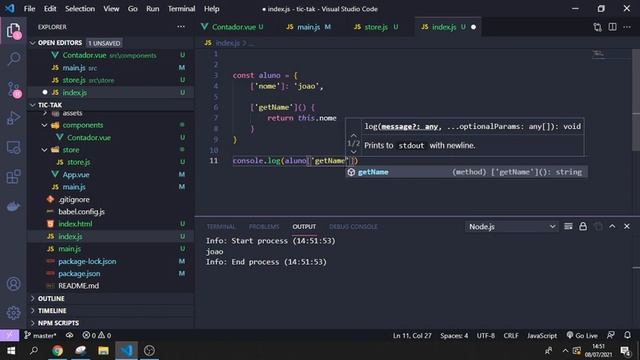Open notifications bell in status bar
640x360 pixels.
coord(627,336)
